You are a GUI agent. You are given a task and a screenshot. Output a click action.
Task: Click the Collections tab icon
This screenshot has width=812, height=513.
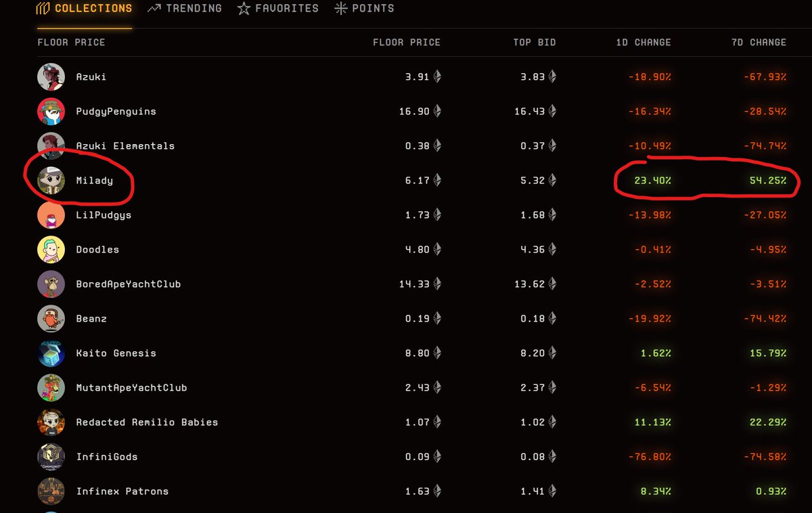43,9
